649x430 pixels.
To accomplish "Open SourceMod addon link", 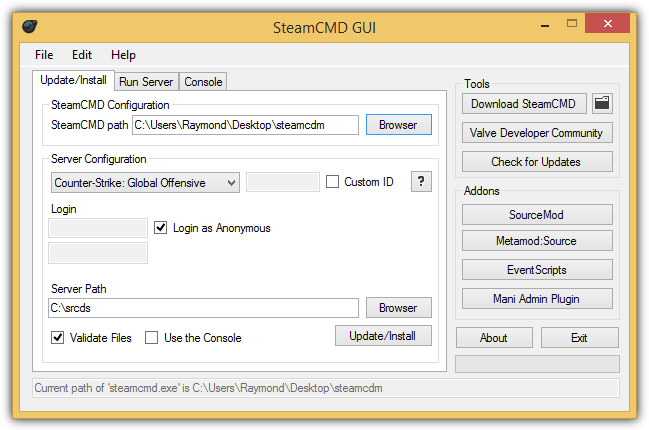I will 537,215.
